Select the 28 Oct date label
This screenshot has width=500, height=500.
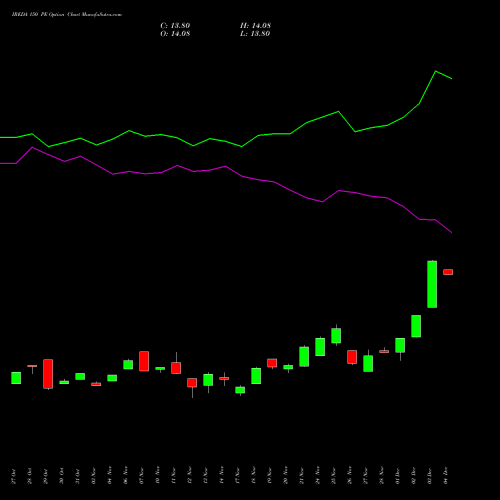(x=29, y=476)
